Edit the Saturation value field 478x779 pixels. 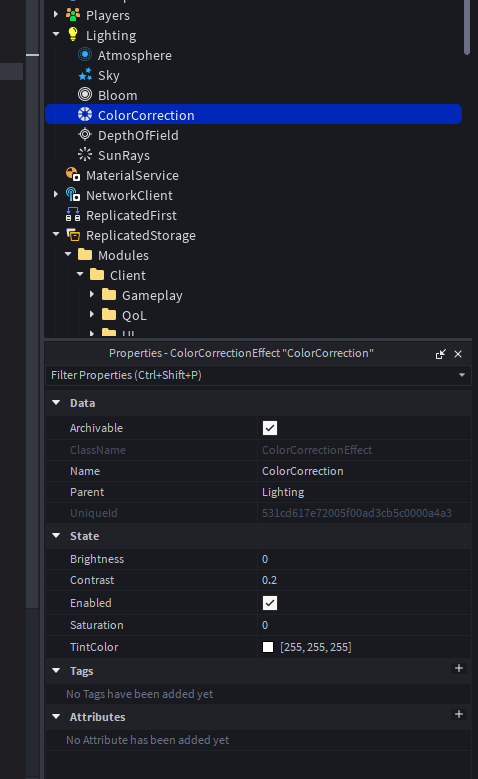(364, 625)
